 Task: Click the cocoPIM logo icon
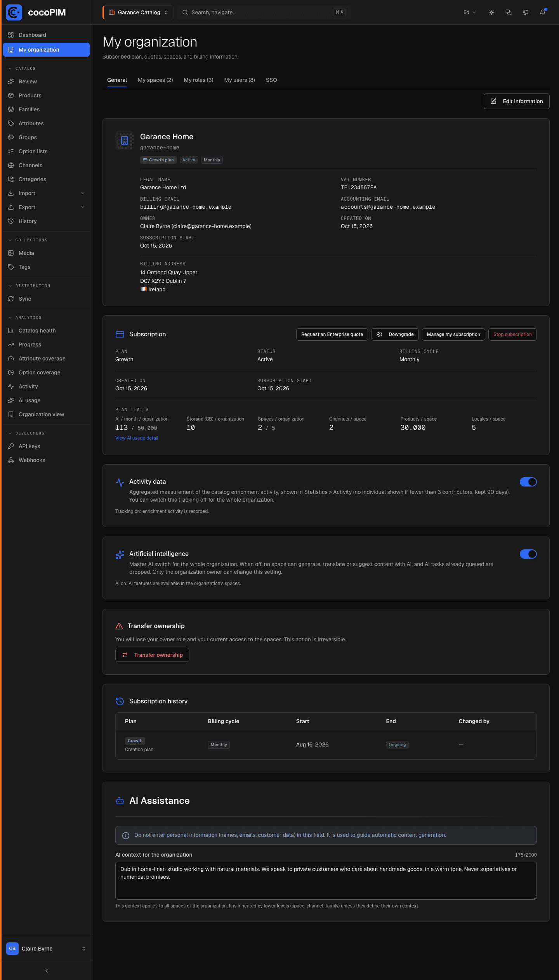(x=14, y=12)
